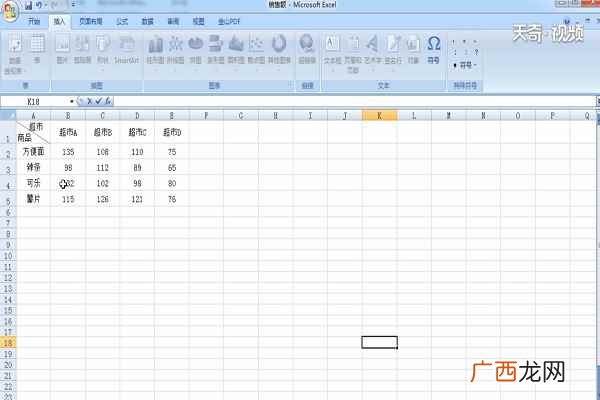Expand the formula bar at right edge
Screen dimensions: 600x400
pos(598,101)
